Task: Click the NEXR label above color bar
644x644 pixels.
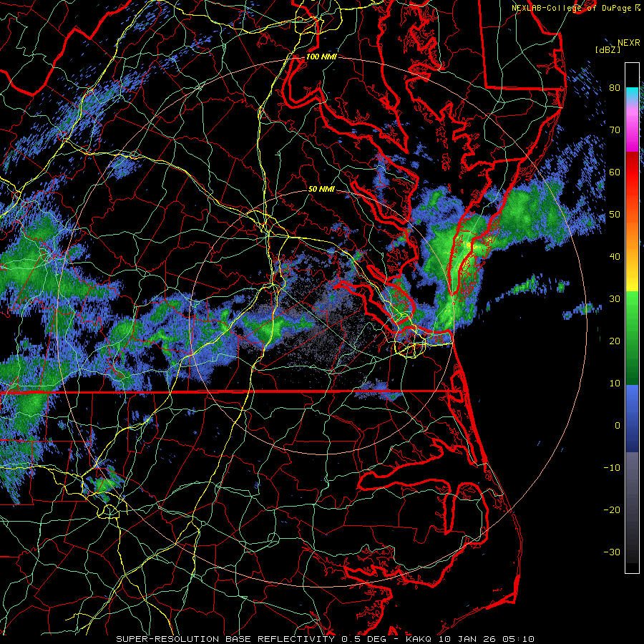Action: pos(628,43)
